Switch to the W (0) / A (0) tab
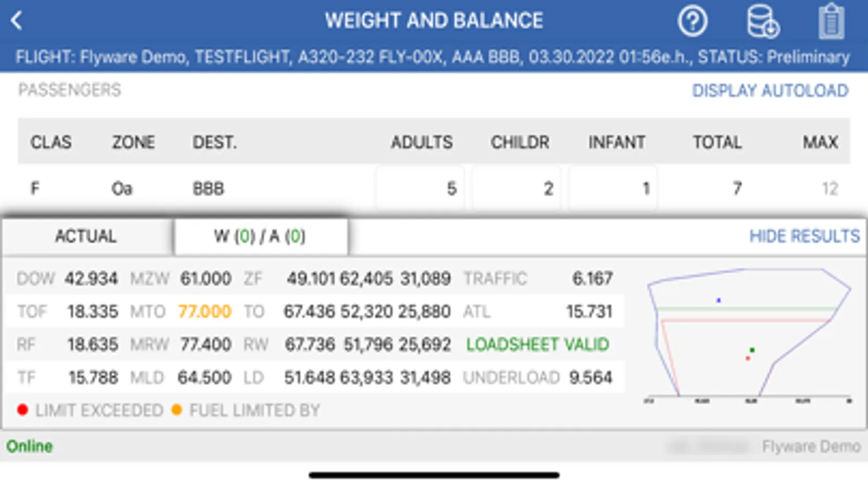 click(x=260, y=236)
